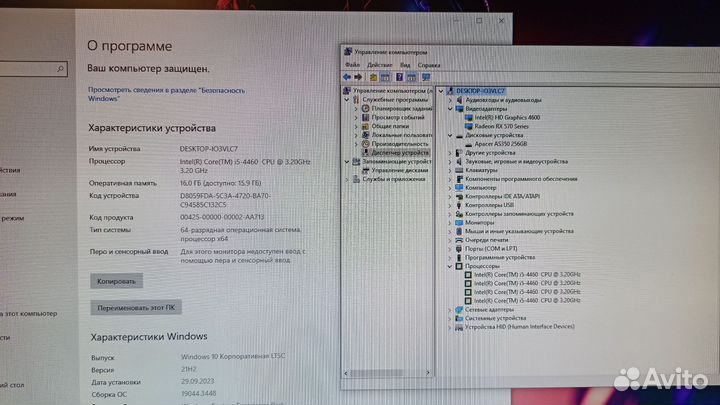
Task: Select Компоненты программного обеспечения
Action: tap(521, 179)
